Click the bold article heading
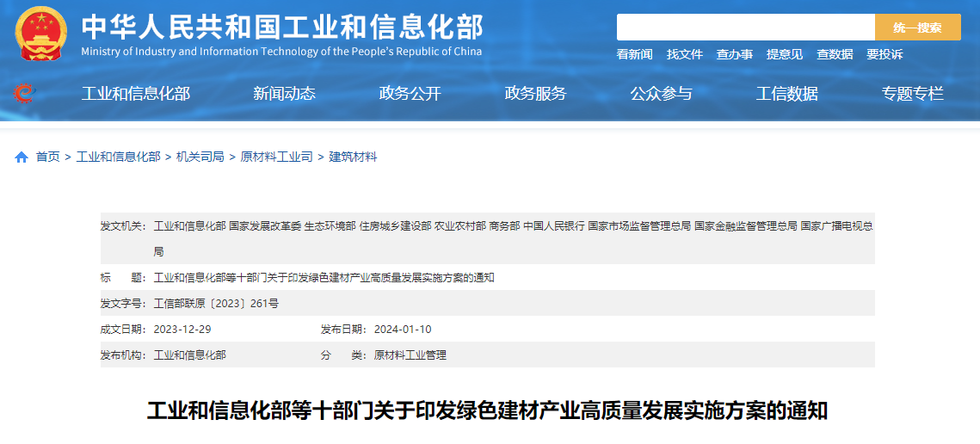 click(x=488, y=411)
